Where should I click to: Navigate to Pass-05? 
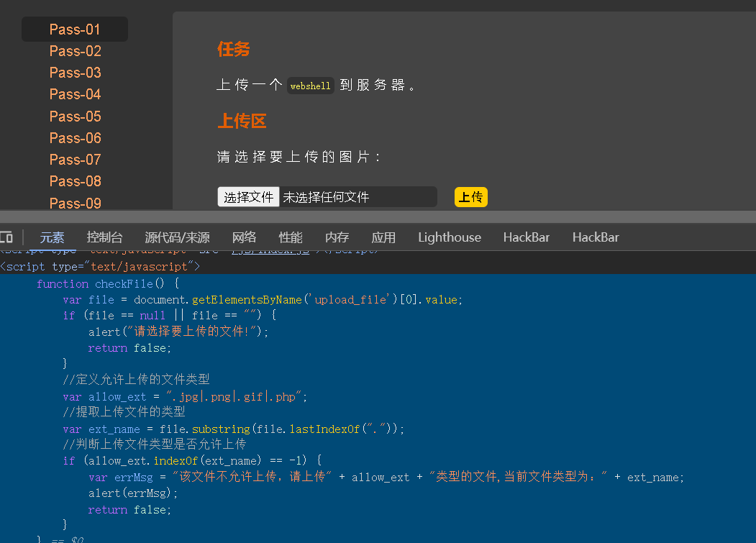(x=76, y=117)
